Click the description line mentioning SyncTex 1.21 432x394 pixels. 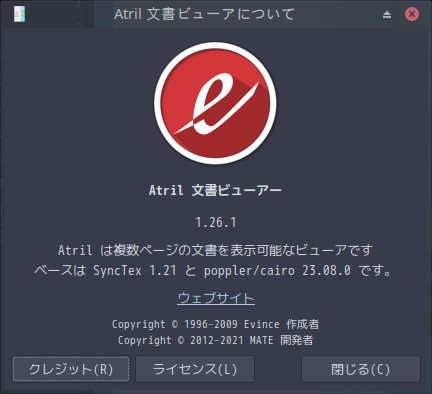[x=213, y=270]
